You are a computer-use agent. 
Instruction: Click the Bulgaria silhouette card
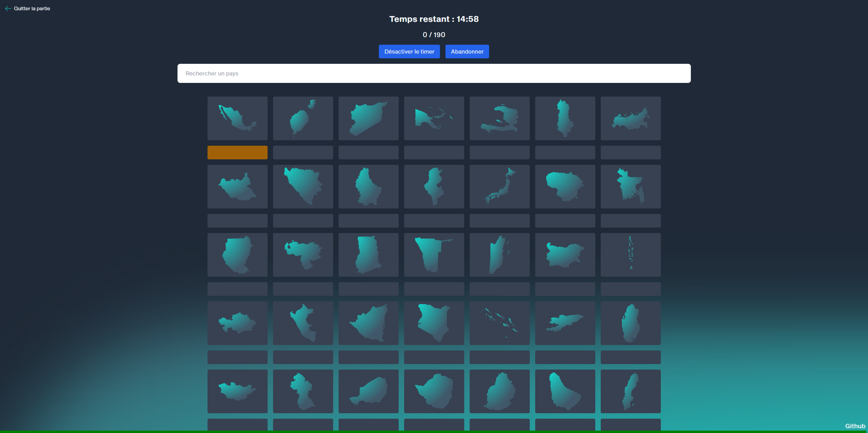click(x=565, y=255)
